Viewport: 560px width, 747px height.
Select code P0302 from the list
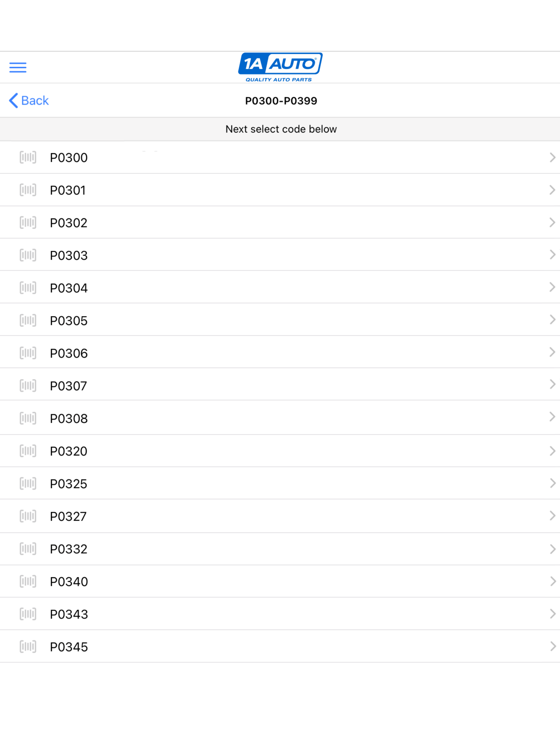coord(69,223)
